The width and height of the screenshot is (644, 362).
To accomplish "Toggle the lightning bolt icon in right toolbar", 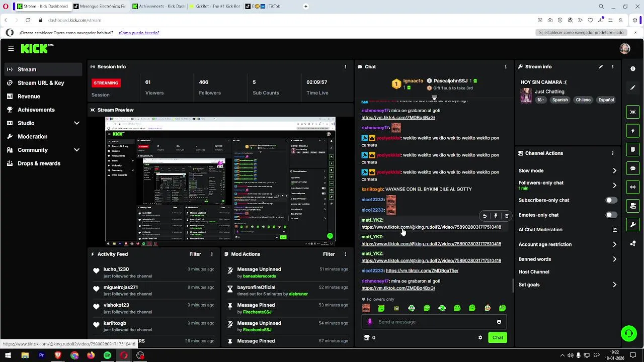I will [x=633, y=131].
